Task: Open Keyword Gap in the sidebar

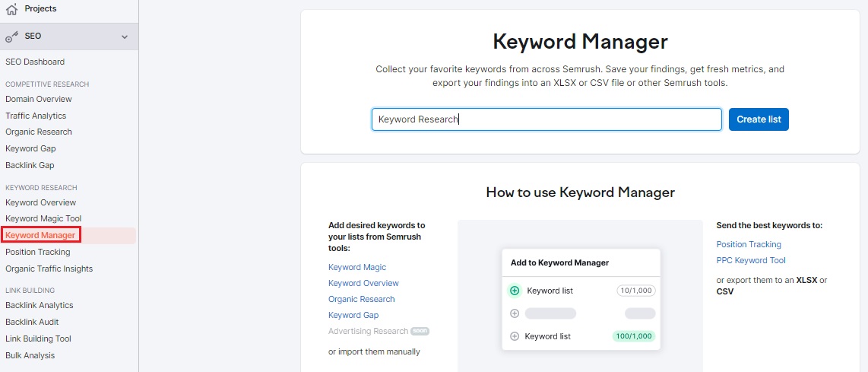Action: pyautogui.click(x=30, y=148)
